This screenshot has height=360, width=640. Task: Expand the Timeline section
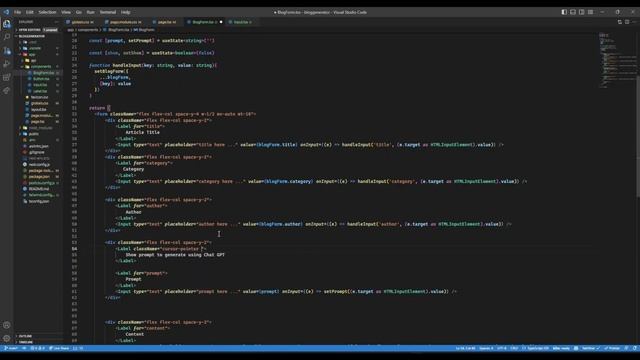coord(39,342)
